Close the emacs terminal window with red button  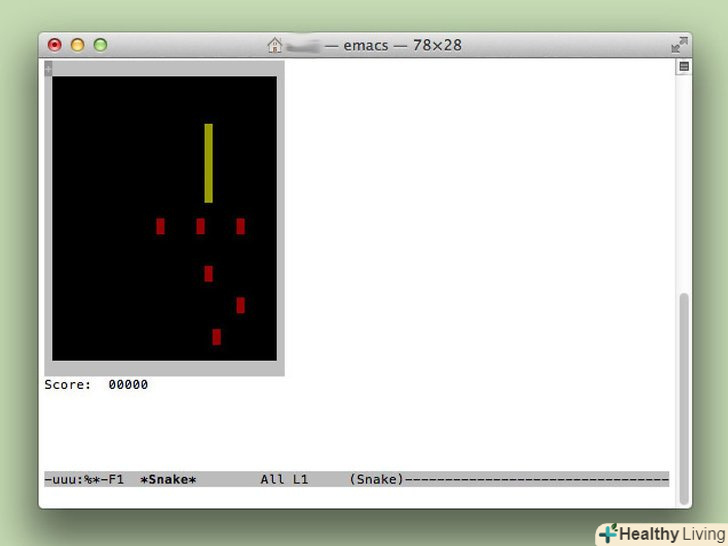point(55,45)
